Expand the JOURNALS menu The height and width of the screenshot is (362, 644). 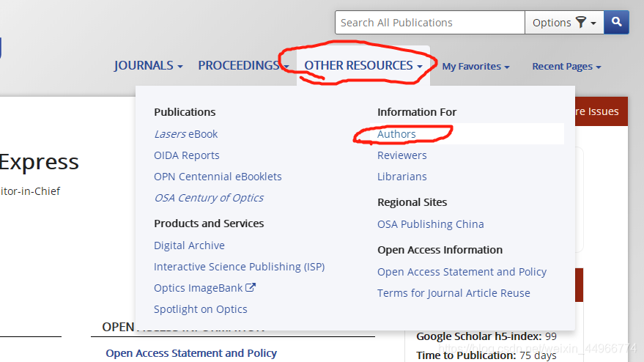(148, 66)
